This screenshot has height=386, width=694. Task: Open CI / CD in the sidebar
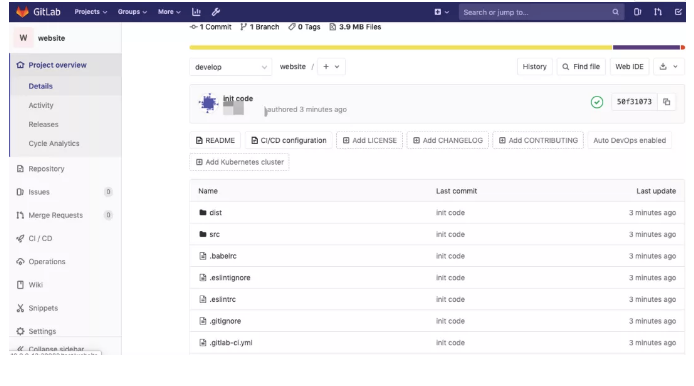coord(40,238)
